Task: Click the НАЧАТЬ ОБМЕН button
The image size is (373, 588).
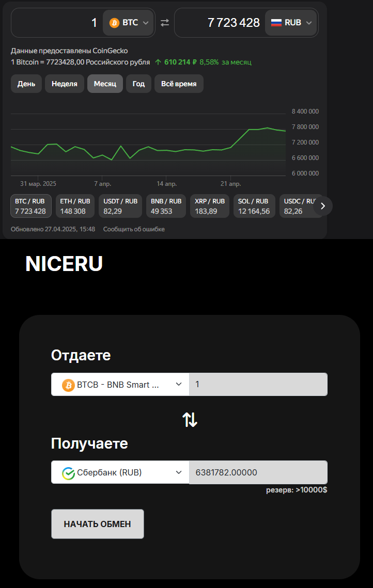Action: (x=98, y=524)
